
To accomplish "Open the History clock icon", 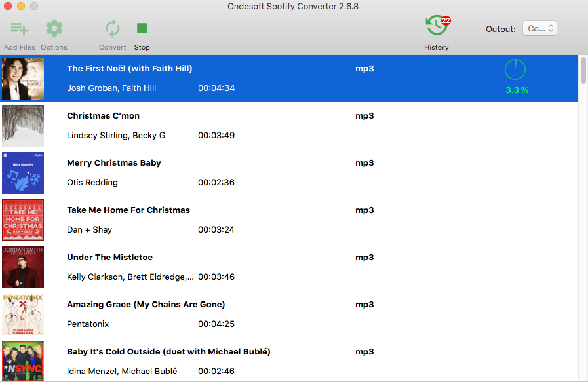I will coord(436,26).
